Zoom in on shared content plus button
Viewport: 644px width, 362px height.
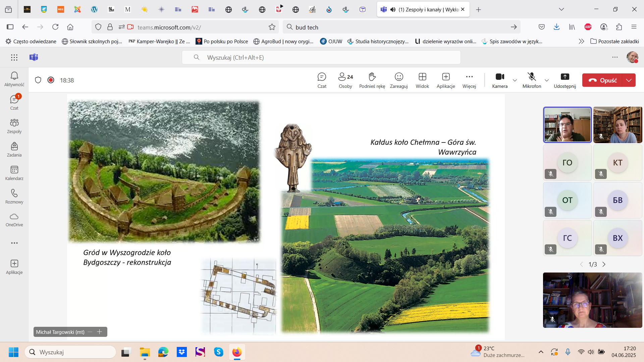point(99,332)
